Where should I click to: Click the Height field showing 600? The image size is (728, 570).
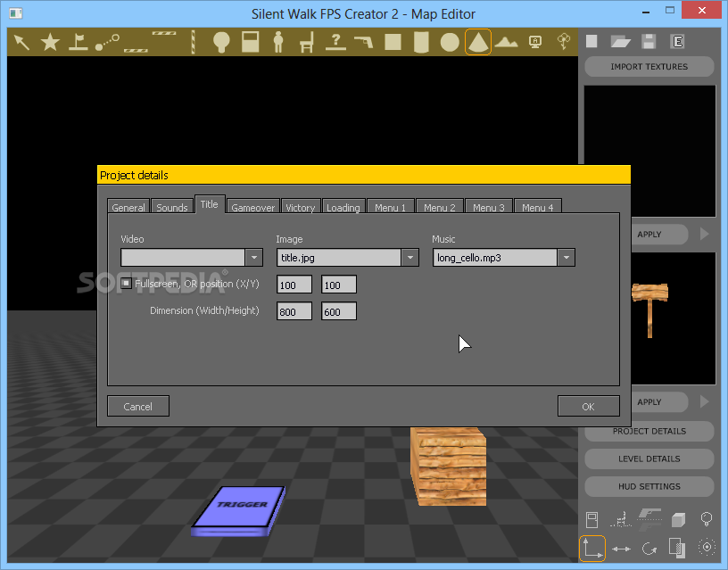pyautogui.click(x=339, y=311)
